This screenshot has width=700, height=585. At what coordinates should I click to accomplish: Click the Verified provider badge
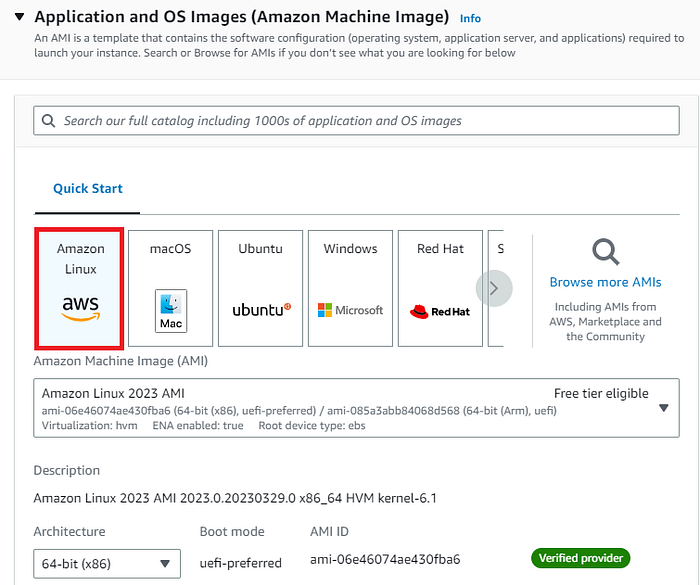pos(580,558)
